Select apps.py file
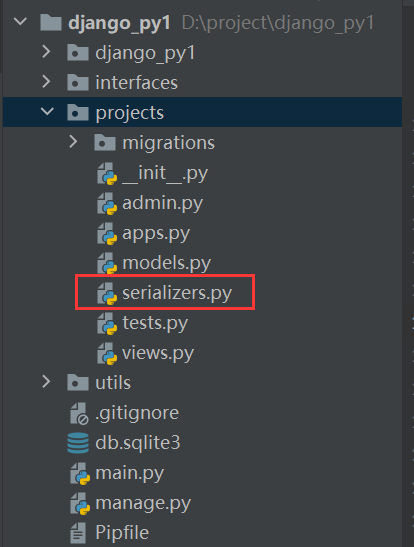414x547 pixels. (156, 233)
